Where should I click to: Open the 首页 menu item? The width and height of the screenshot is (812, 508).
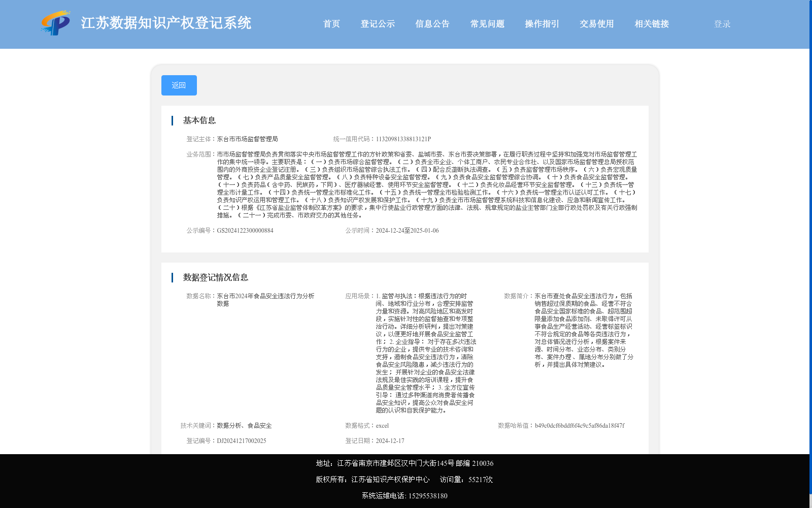[x=331, y=24]
